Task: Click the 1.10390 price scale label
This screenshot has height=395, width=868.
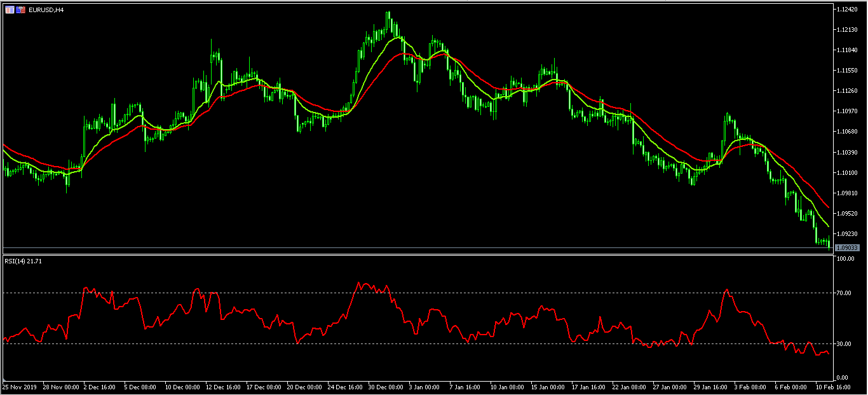Action: [x=847, y=152]
